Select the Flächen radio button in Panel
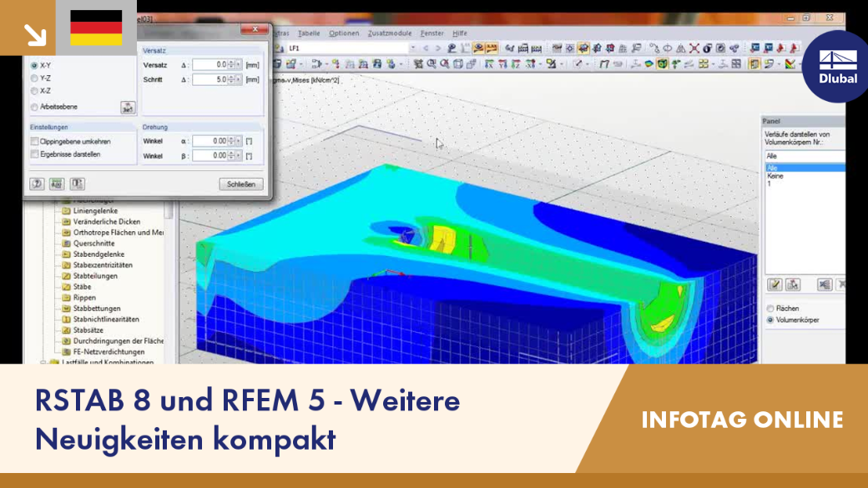The width and height of the screenshot is (868, 488). click(x=770, y=308)
